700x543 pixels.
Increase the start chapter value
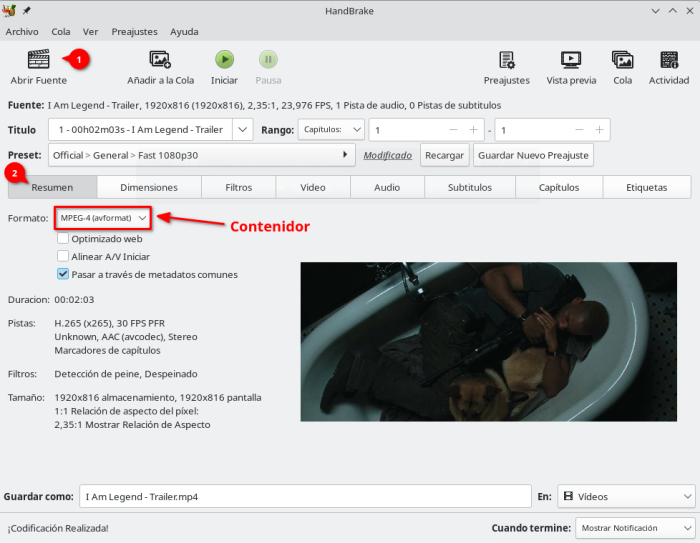coord(473,130)
